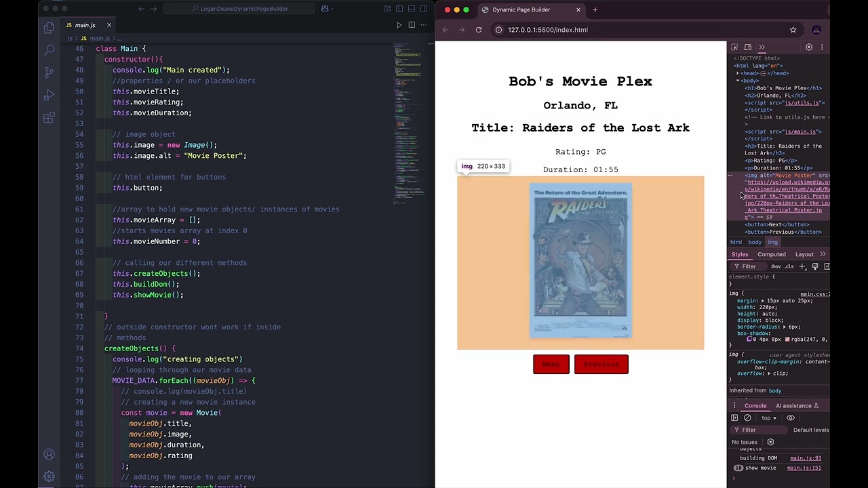Open the Run and Debug view

(49, 95)
